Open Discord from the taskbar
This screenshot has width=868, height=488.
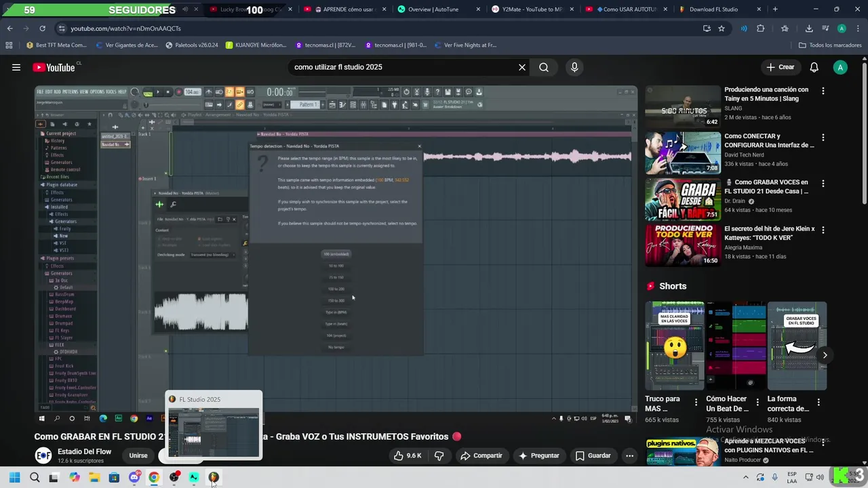tap(134, 477)
